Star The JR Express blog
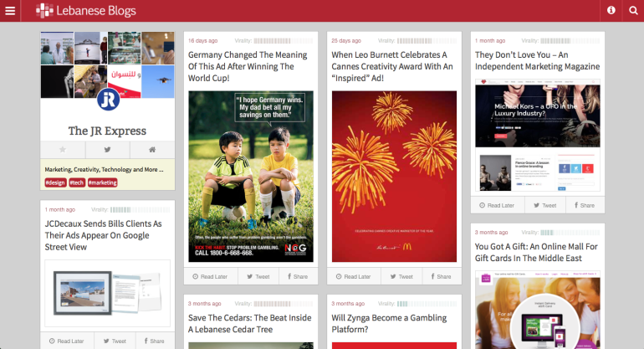This screenshot has width=644, height=349. pyautogui.click(x=62, y=150)
